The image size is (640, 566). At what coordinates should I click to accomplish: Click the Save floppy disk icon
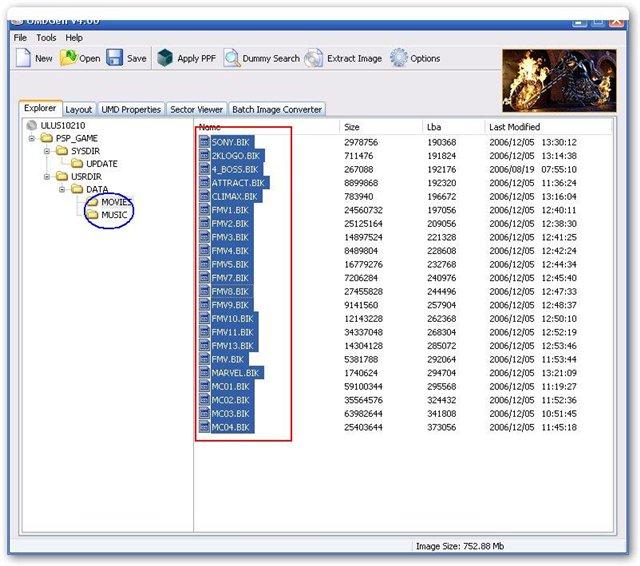click(115, 58)
